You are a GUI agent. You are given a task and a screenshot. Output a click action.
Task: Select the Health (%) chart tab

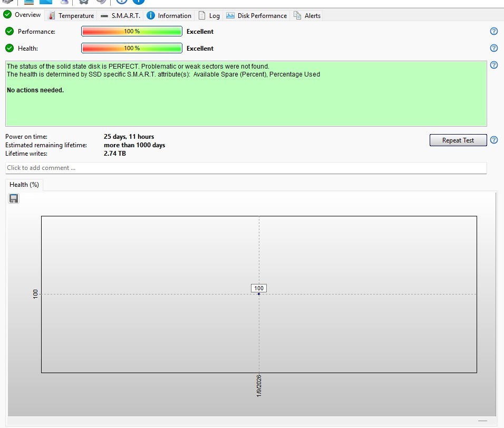[24, 185]
